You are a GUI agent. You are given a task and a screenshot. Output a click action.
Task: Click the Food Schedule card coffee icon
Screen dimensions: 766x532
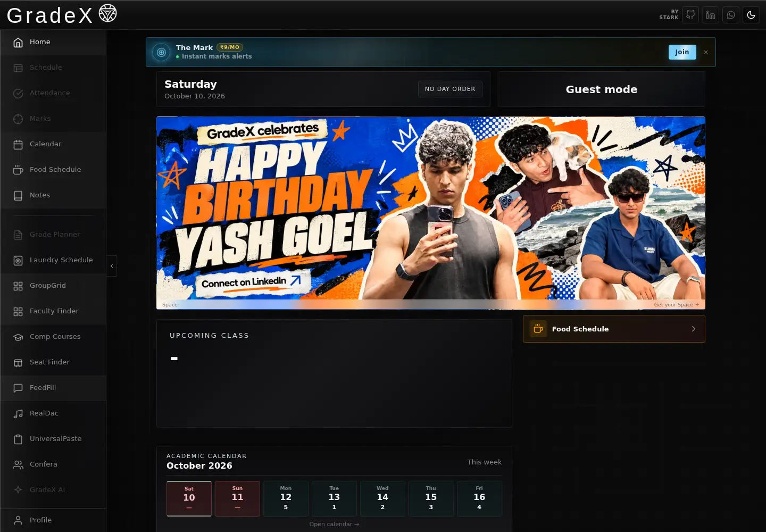point(538,329)
